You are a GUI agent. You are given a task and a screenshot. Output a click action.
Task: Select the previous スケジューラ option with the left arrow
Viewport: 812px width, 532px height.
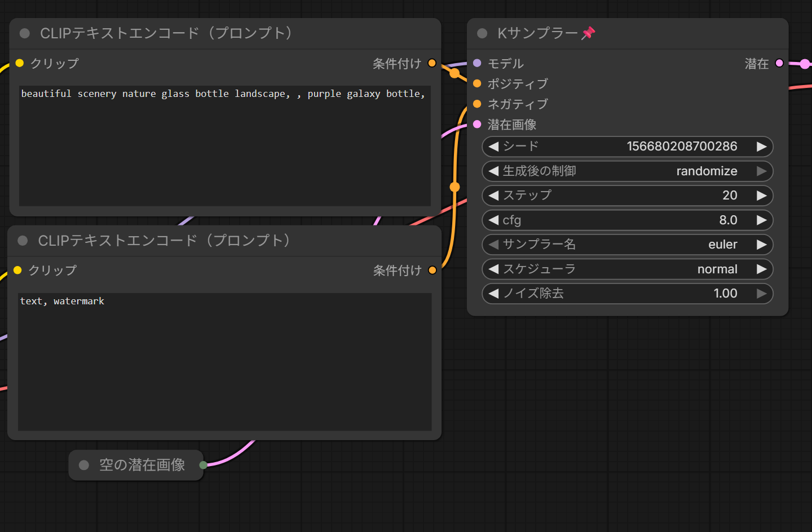pyautogui.click(x=494, y=269)
